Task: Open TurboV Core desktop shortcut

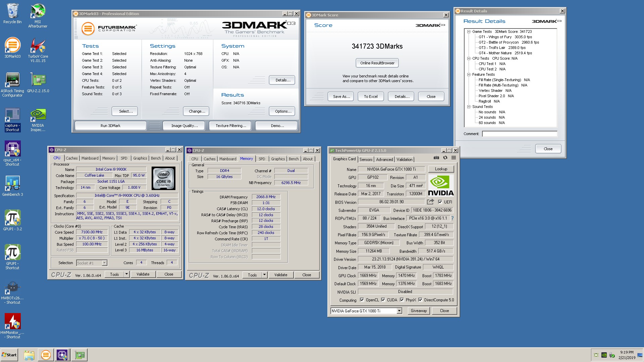Action: pyautogui.click(x=38, y=50)
